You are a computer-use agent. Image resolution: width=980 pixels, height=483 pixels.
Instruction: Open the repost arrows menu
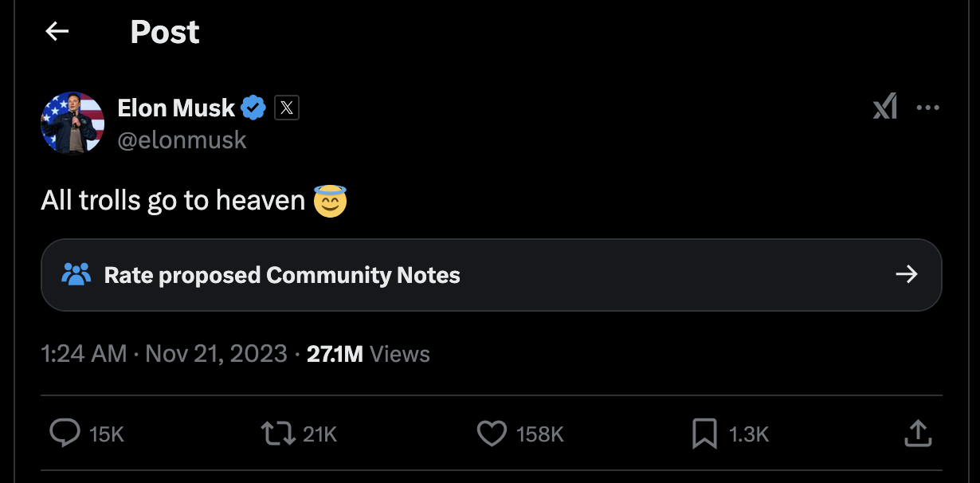click(278, 434)
